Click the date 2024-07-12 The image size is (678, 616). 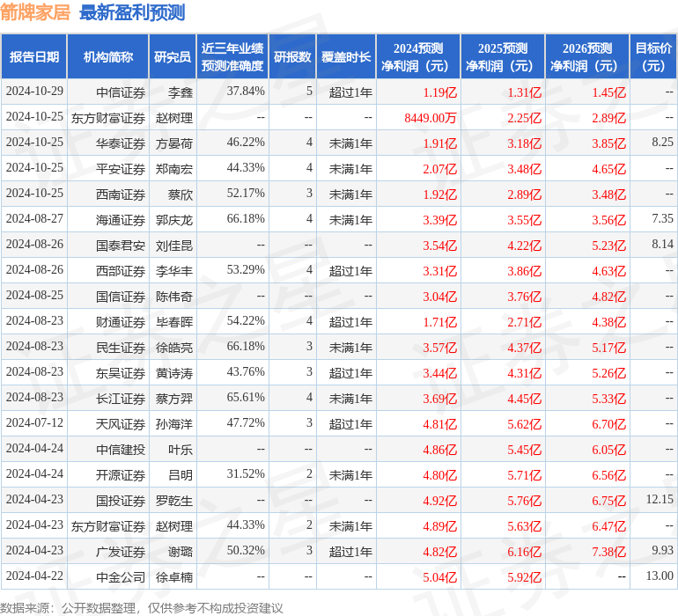(34, 422)
